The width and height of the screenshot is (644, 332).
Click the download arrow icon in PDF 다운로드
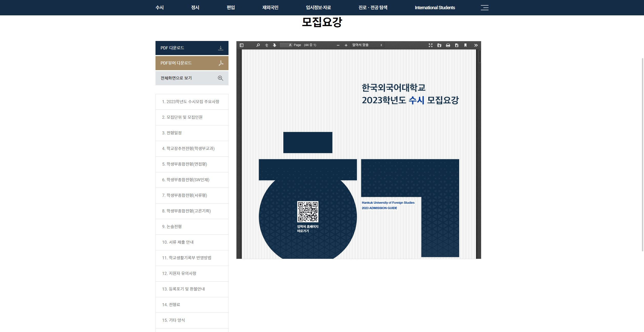coord(221,48)
